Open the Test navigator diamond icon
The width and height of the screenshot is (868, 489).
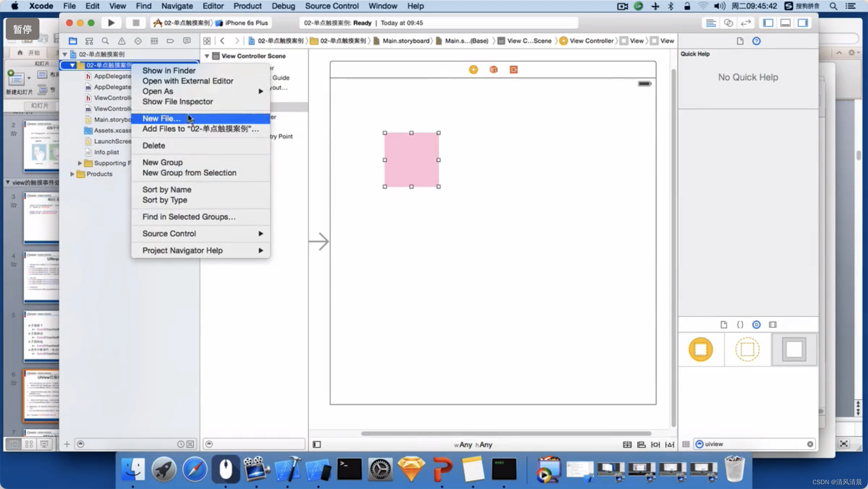[138, 41]
